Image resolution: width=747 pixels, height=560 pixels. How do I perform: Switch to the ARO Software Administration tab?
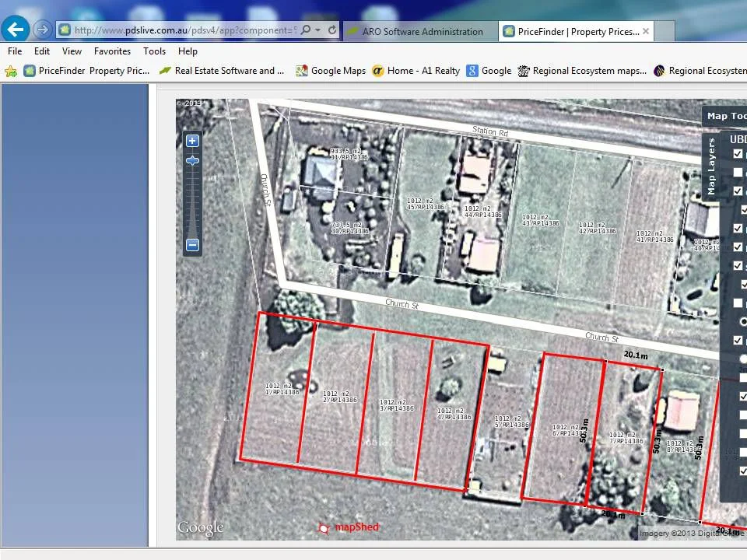coord(420,31)
